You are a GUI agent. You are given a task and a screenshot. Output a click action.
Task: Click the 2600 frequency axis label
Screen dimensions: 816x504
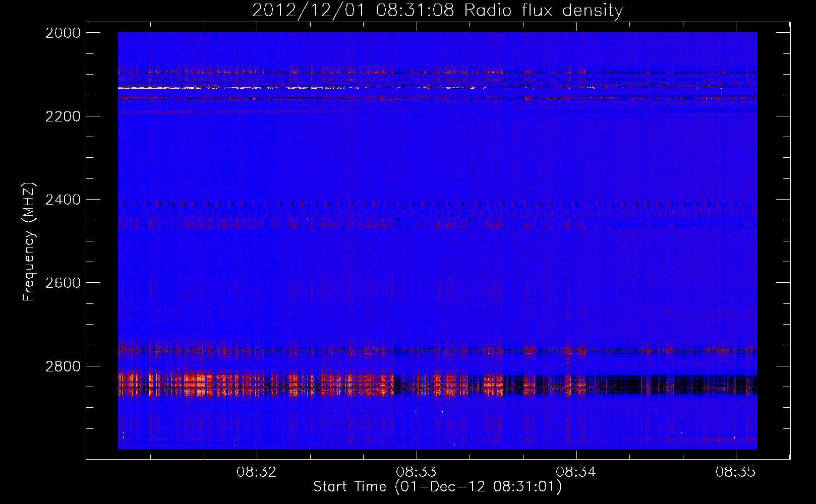point(63,283)
